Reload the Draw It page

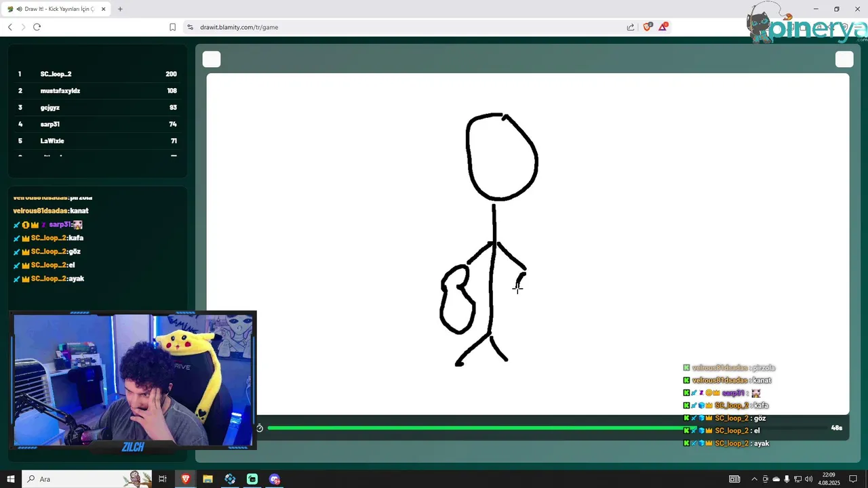tap(37, 27)
